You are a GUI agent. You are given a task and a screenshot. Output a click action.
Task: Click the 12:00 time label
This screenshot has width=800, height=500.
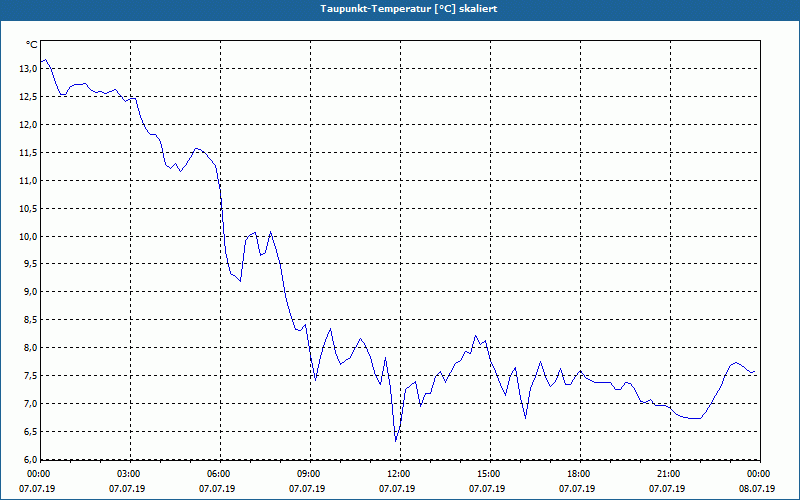pyautogui.click(x=398, y=474)
